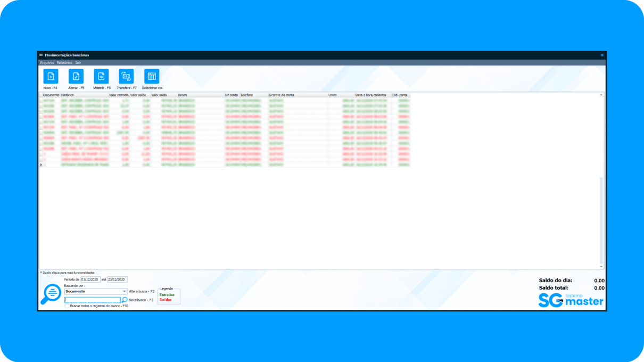
Task: Click the table's vertical scrollbar down arrow
Action: pos(601,266)
